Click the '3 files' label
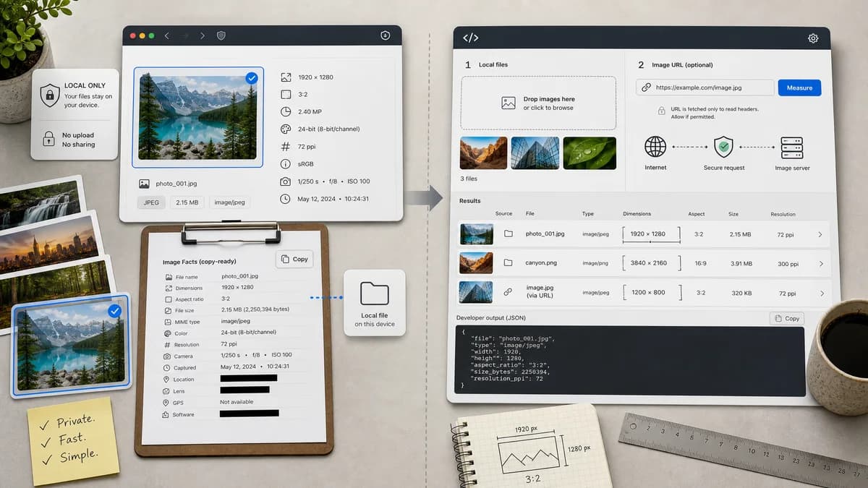This screenshot has height=488, width=868. 470,179
